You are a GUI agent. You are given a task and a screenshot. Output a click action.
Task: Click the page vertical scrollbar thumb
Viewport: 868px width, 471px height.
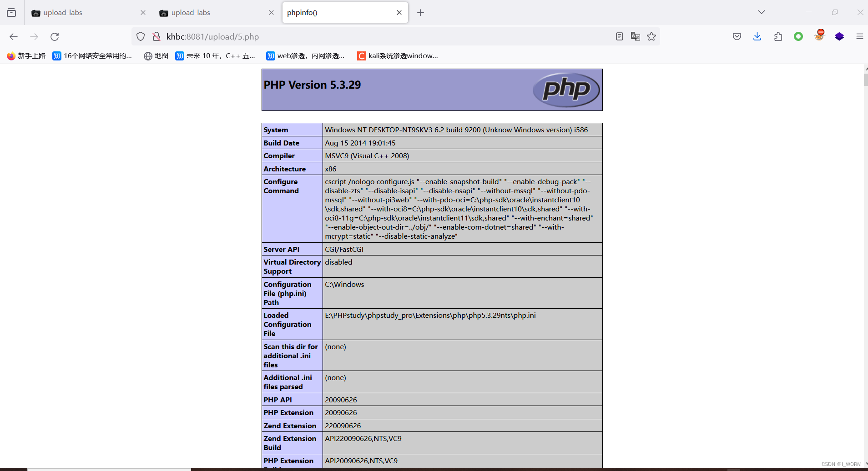(x=866, y=80)
